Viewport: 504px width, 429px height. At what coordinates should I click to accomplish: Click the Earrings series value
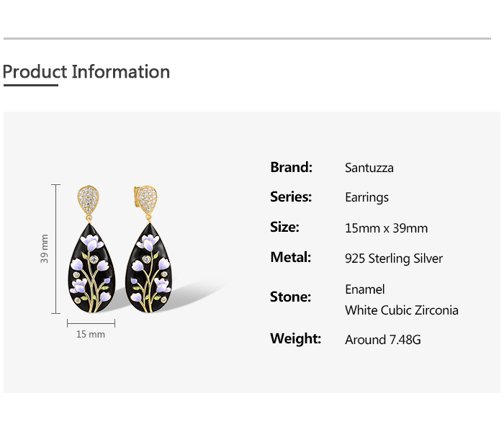tap(366, 198)
